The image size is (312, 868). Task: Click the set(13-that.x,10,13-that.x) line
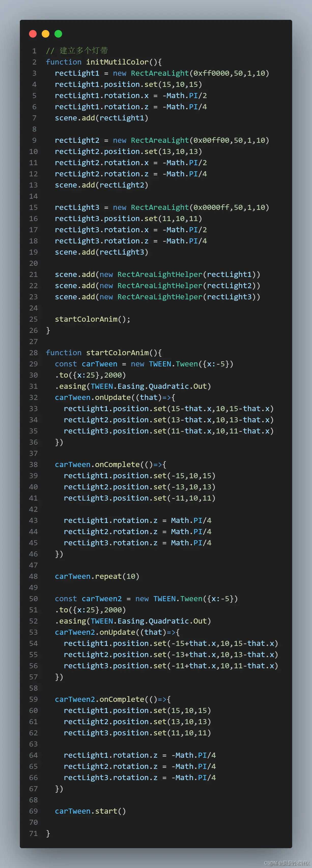pos(169,420)
